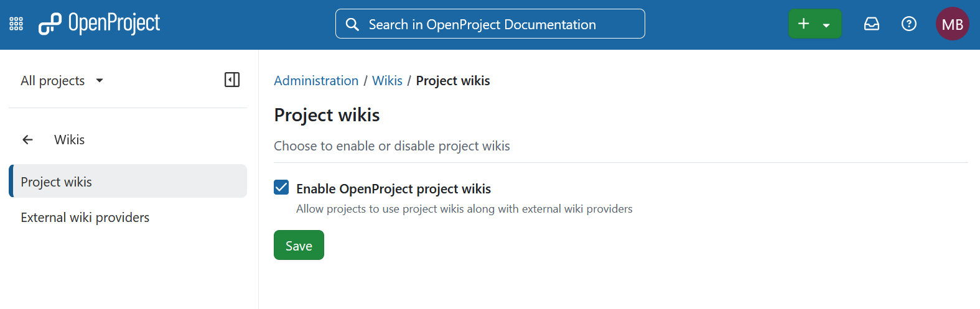Open the help question mark icon
Image resolution: width=980 pixels, height=309 pixels.
(x=909, y=24)
